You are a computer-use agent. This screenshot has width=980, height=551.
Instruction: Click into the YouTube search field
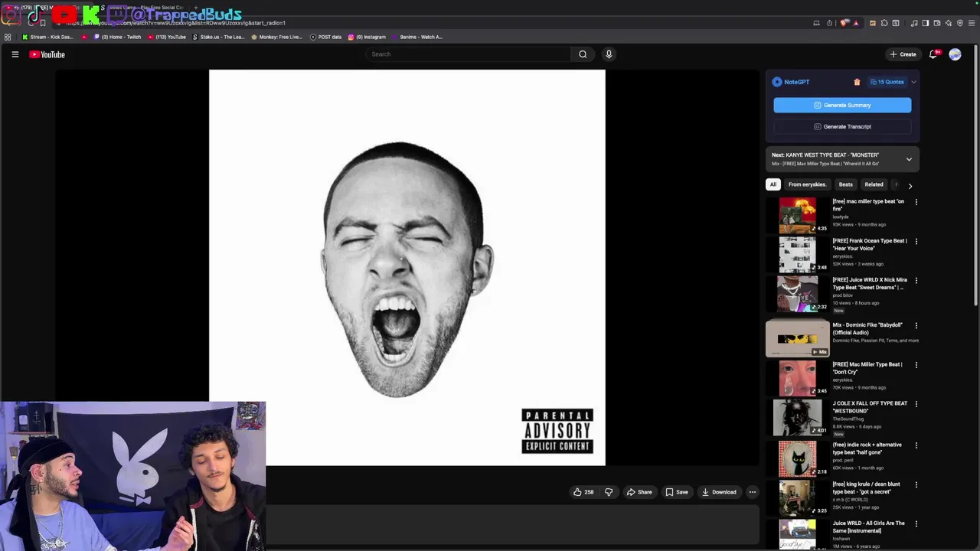469,54
